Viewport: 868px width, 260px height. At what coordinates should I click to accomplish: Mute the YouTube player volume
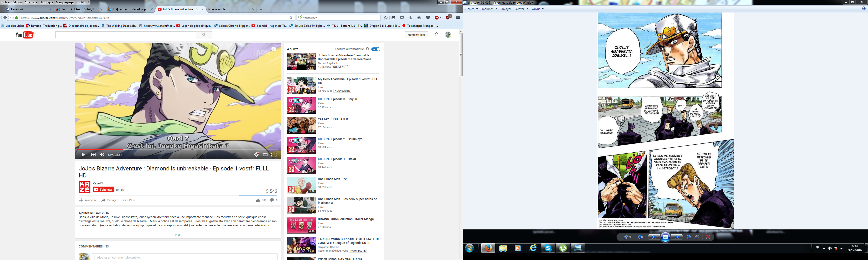pos(102,155)
